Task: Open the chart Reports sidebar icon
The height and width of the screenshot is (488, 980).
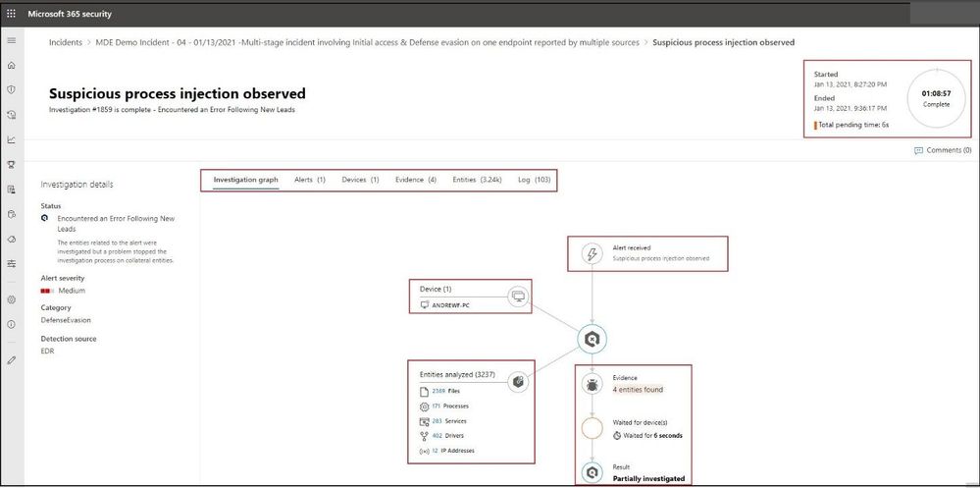Action: (x=11, y=139)
